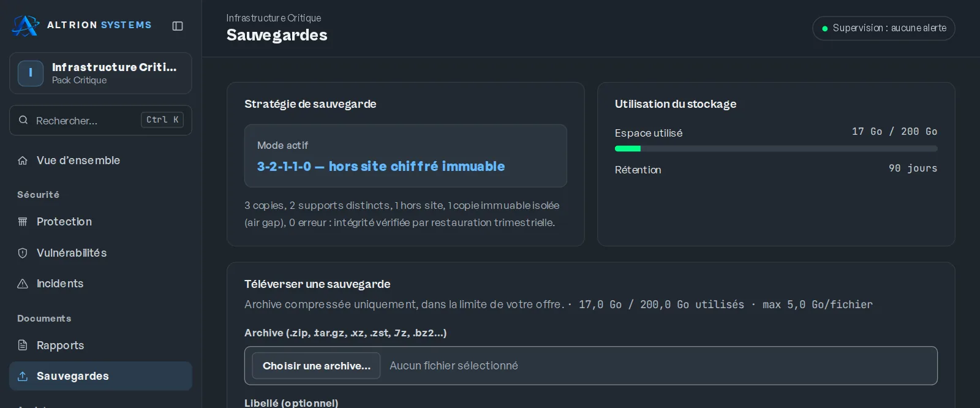
Task: Click the Stratégie de sauvegarde heading
Action: 311,104
